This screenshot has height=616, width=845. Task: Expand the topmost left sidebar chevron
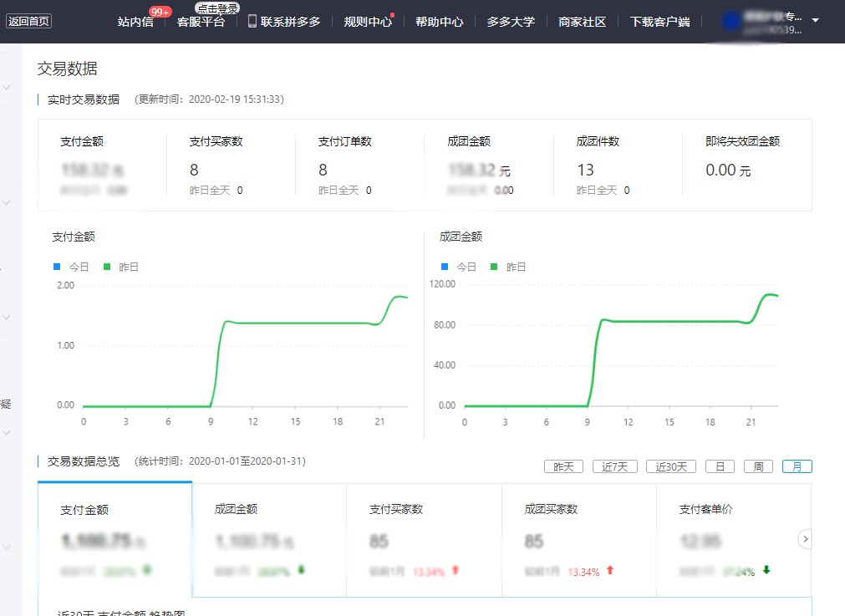coord(7,88)
